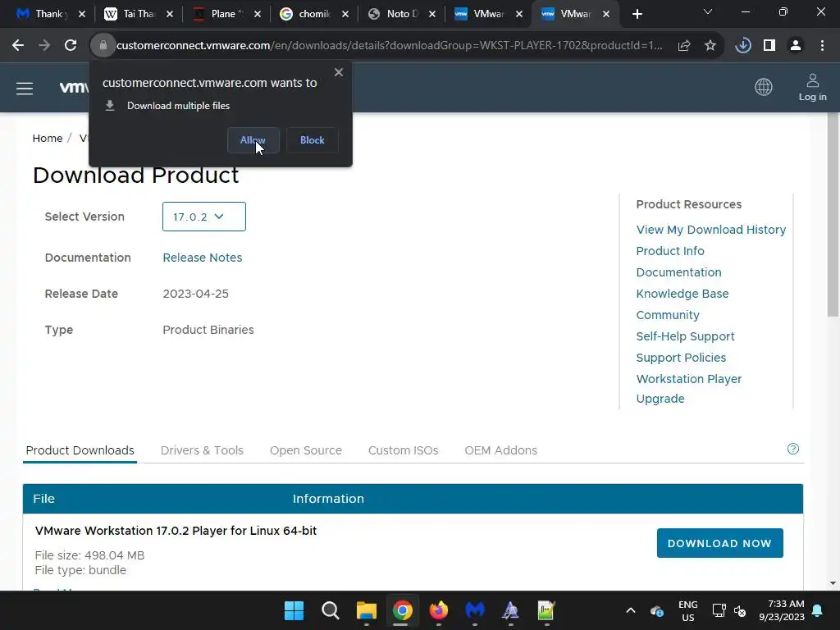Open the VMware hamburger menu
This screenshot has width=840, height=630.
25,89
